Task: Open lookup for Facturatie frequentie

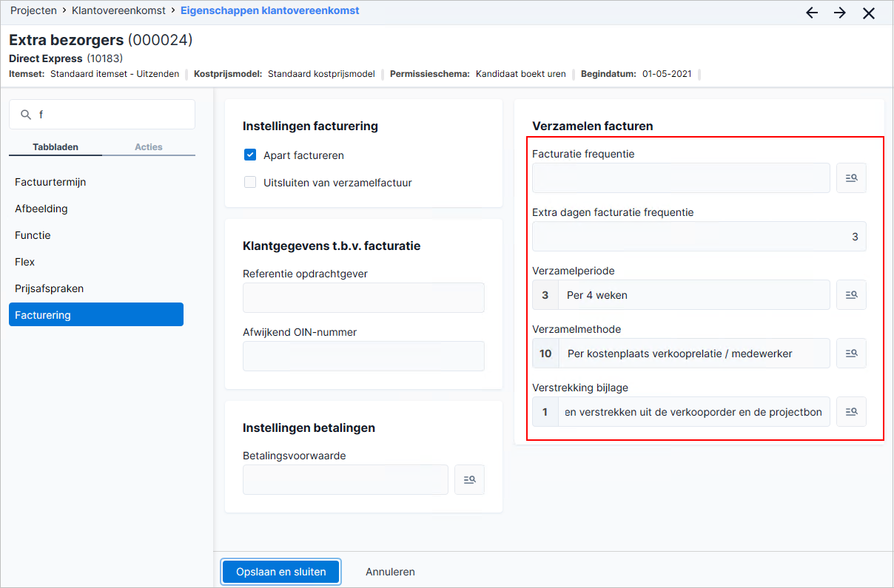Action: (851, 178)
